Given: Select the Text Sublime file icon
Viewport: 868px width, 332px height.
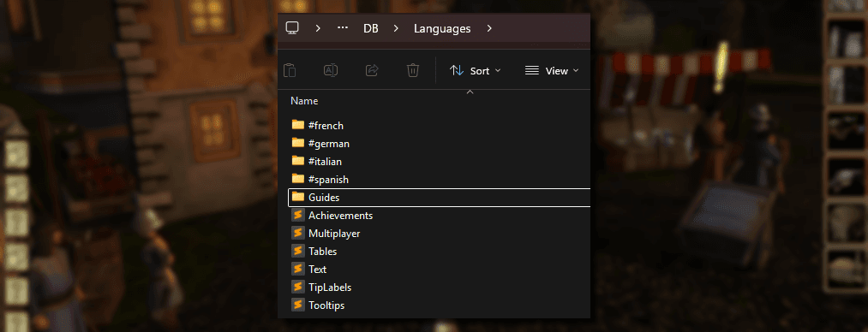Looking at the screenshot, I should (298, 269).
